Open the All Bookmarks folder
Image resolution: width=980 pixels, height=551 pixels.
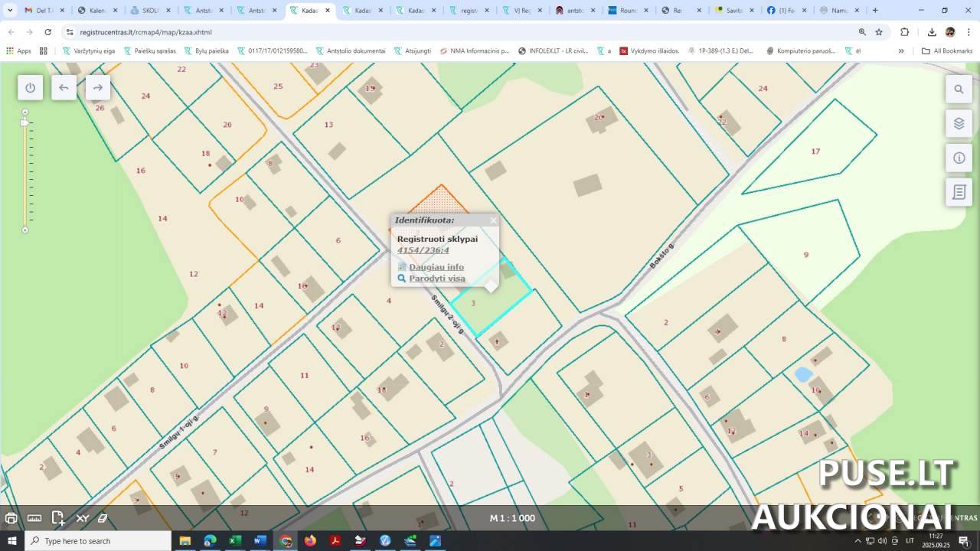click(947, 51)
